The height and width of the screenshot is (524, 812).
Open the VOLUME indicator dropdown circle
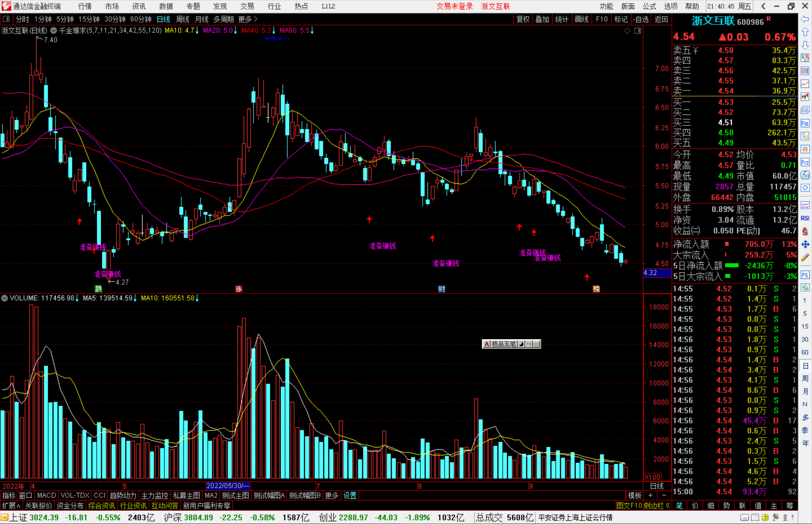(x=5, y=298)
